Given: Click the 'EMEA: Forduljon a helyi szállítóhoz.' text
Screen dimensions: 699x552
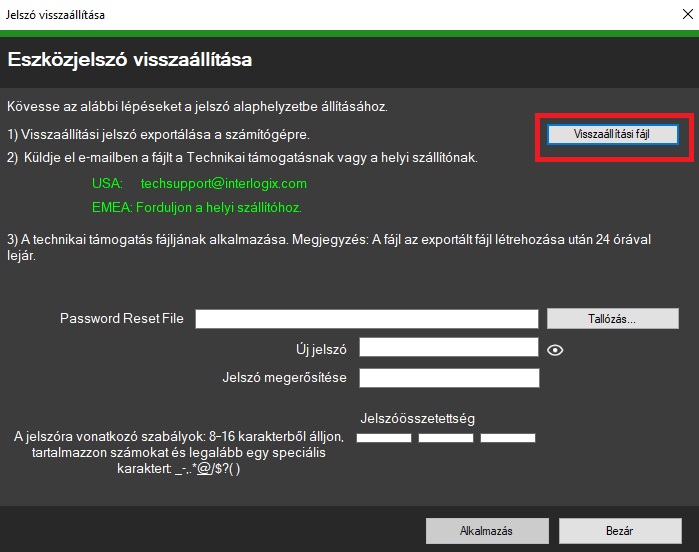Looking at the screenshot, I should click(197, 208).
